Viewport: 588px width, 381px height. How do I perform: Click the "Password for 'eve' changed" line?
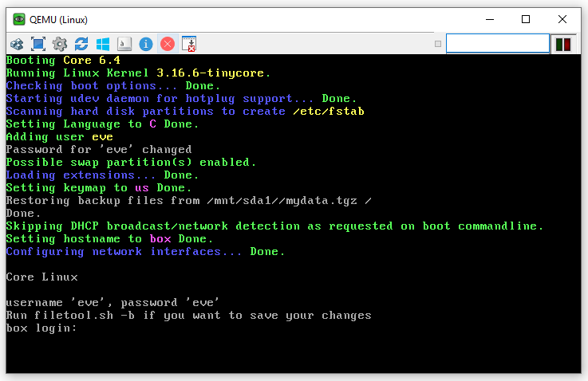tap(99, 150)
